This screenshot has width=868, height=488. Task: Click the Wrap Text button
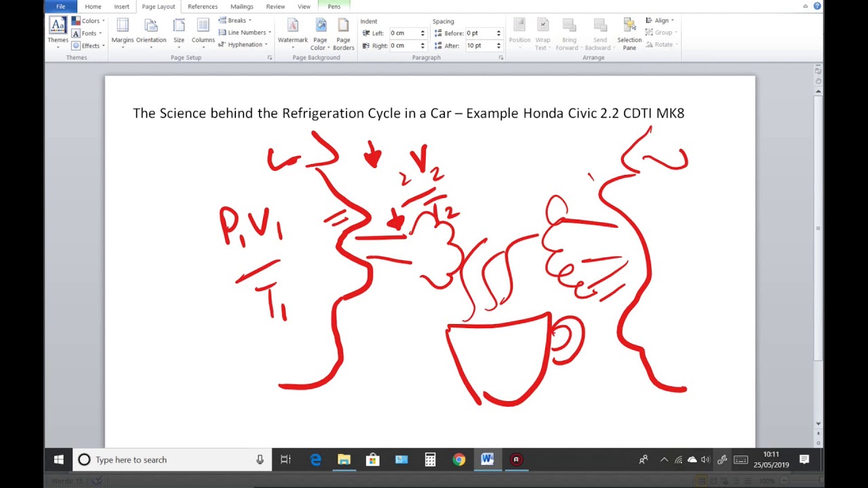coord(542,34)
